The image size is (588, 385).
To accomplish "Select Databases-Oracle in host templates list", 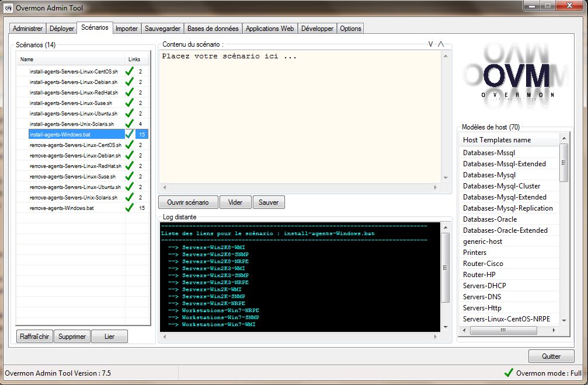I will pyautogui.click(x=490, y=219).
